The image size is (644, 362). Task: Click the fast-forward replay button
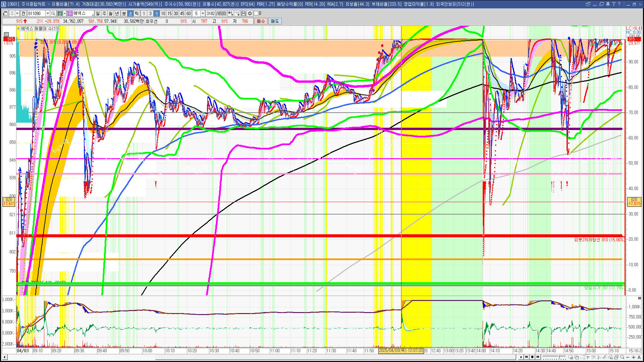click(538, 357)
